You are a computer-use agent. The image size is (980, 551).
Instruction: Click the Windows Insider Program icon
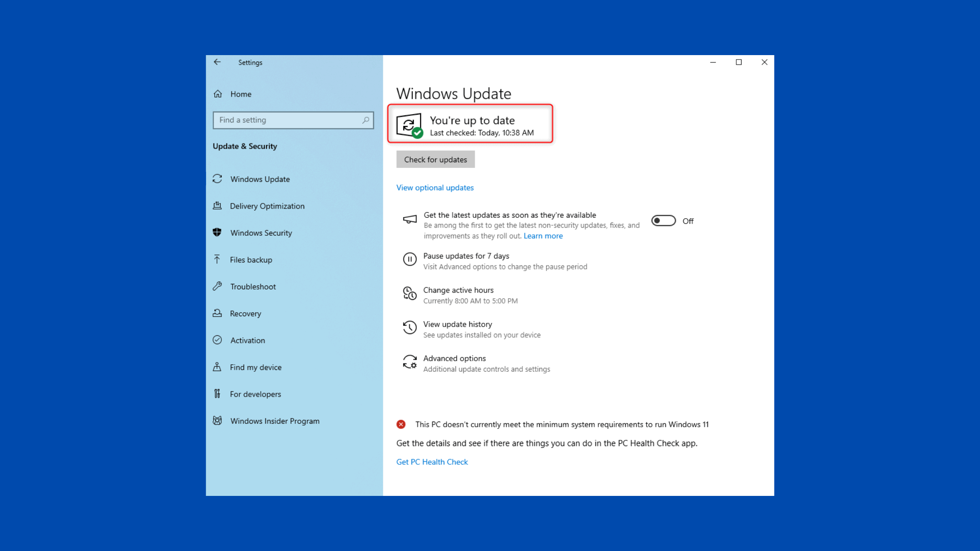click(218, 420)
